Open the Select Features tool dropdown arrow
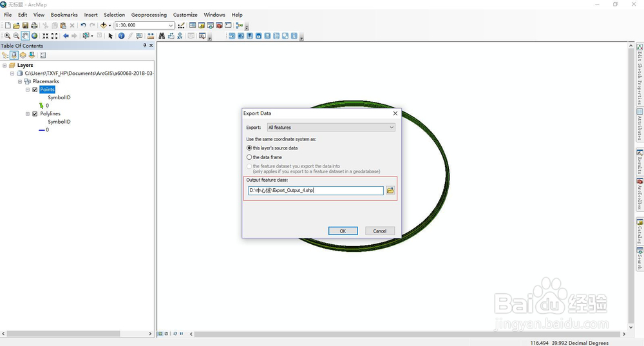644x346 pixels. pyautogui.click(x=92, y=36)
